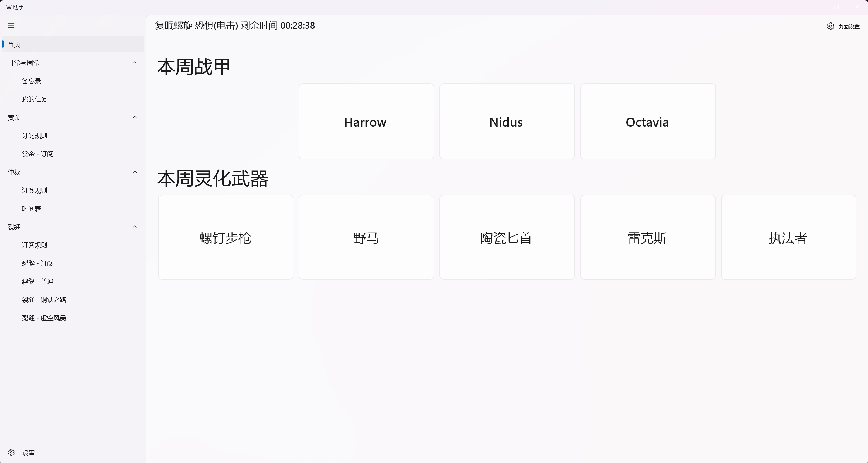Collapse the 仲裁 section
Image resolution: width=868 pixels, height=463 pixels.
tap(135, 172)
